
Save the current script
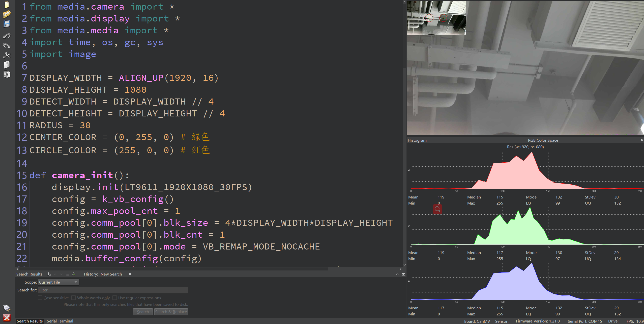7,23
